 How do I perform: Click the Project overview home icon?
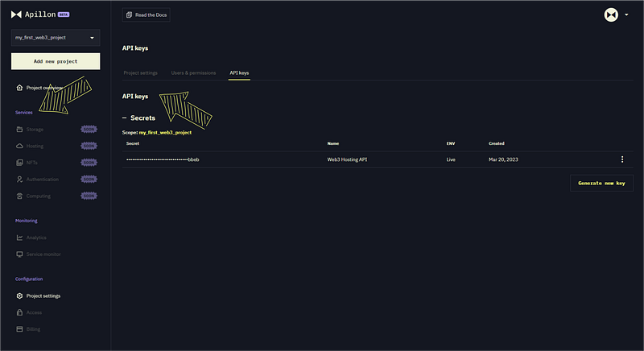tap(19, 88)
